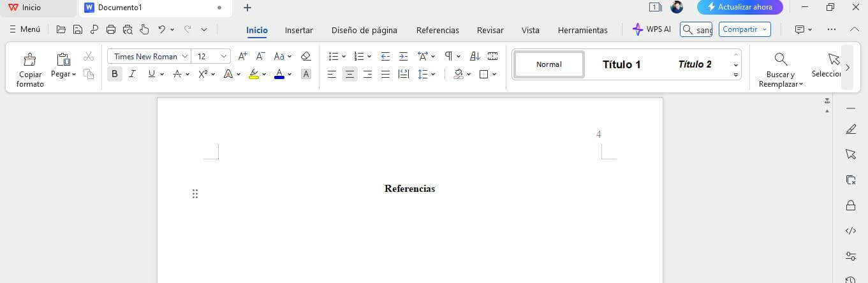
Task: Apply the Título 2 style
Action: 695,64
